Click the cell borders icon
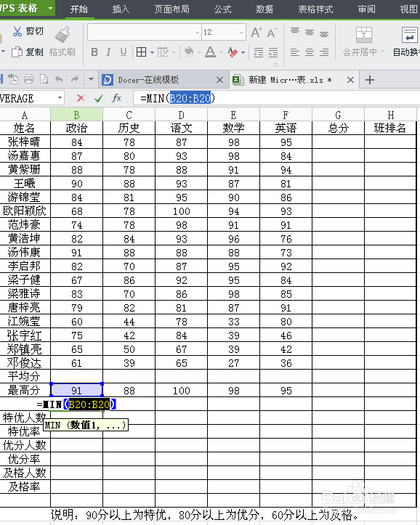 coord(142,52)
